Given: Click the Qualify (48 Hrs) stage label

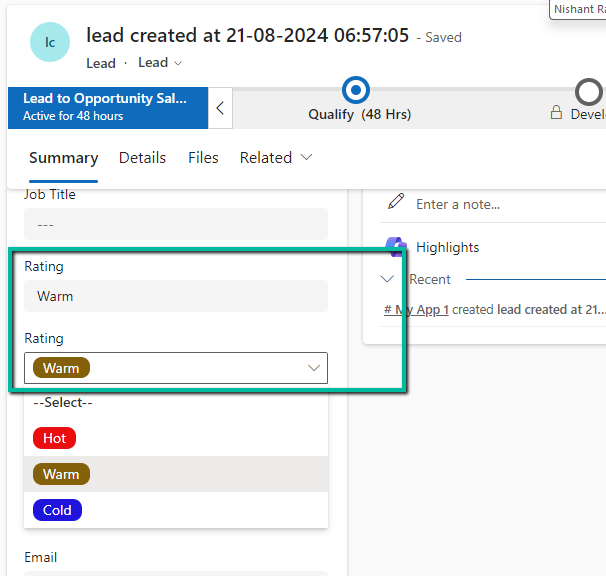Looking at the screenshot, I should pyautogui.click(x=359, y=114).
